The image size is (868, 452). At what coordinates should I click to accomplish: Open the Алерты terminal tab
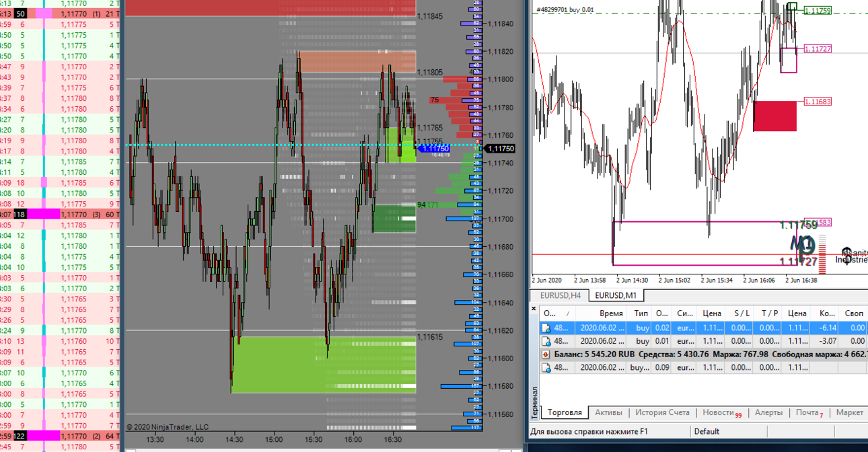click(x=768, y=412)
